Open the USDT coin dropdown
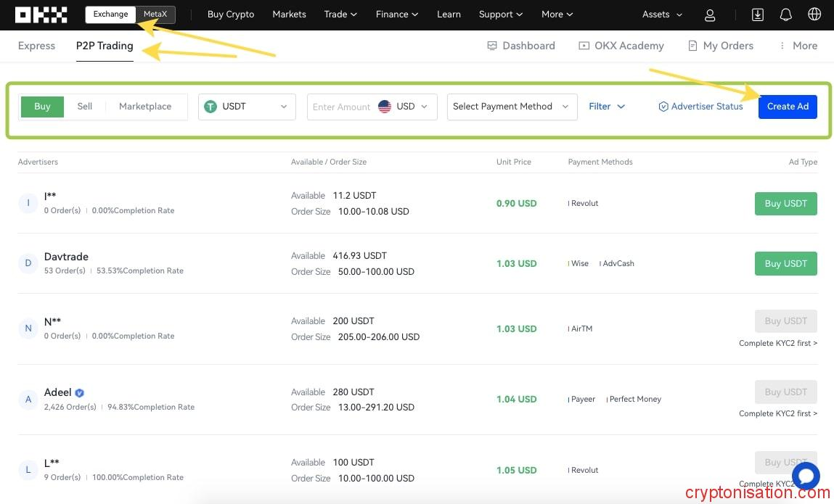The image size is (834, 504). pos(247,107)
